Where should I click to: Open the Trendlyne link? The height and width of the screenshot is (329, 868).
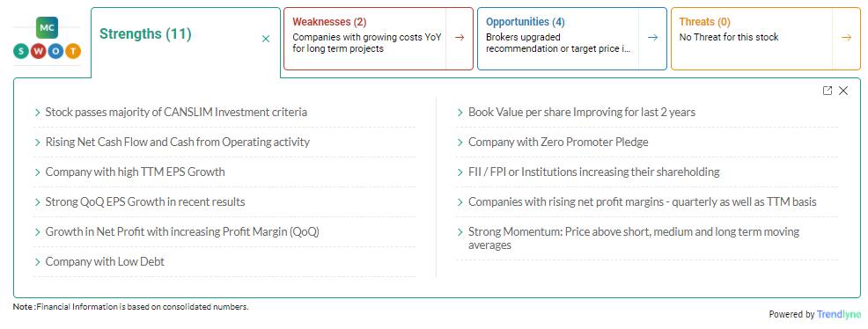tap(839, 315)
